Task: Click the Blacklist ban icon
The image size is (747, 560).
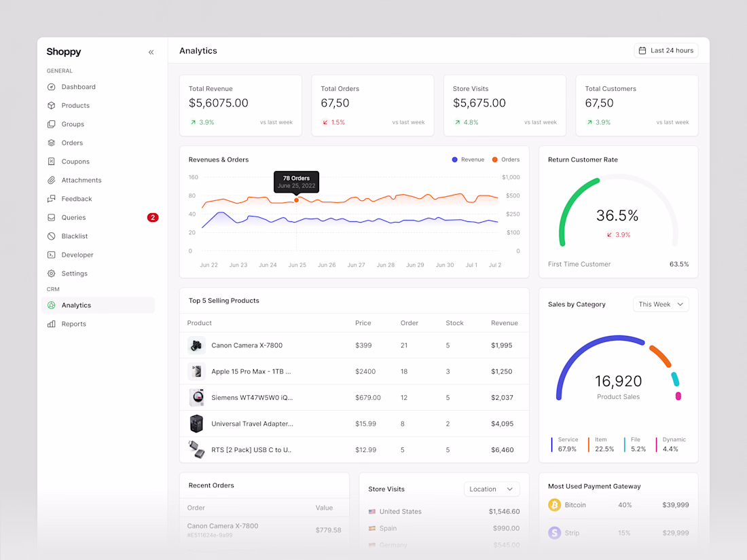Action: [52, 236]
